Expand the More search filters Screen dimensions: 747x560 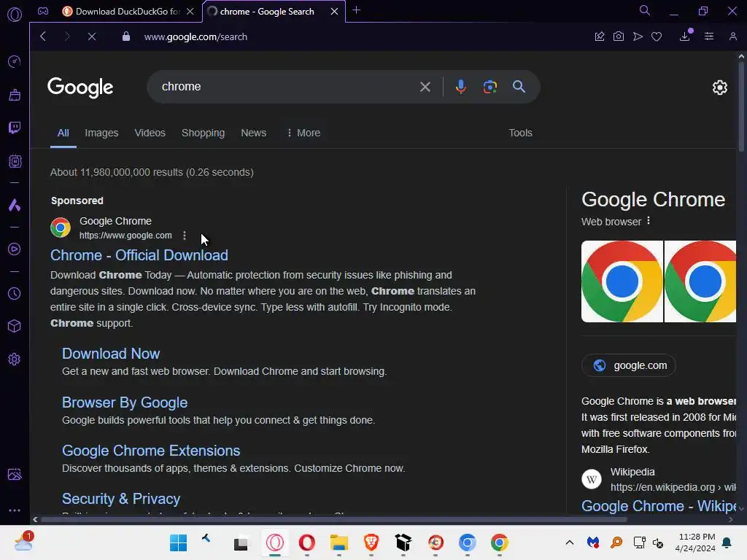(x=303, y=133)
